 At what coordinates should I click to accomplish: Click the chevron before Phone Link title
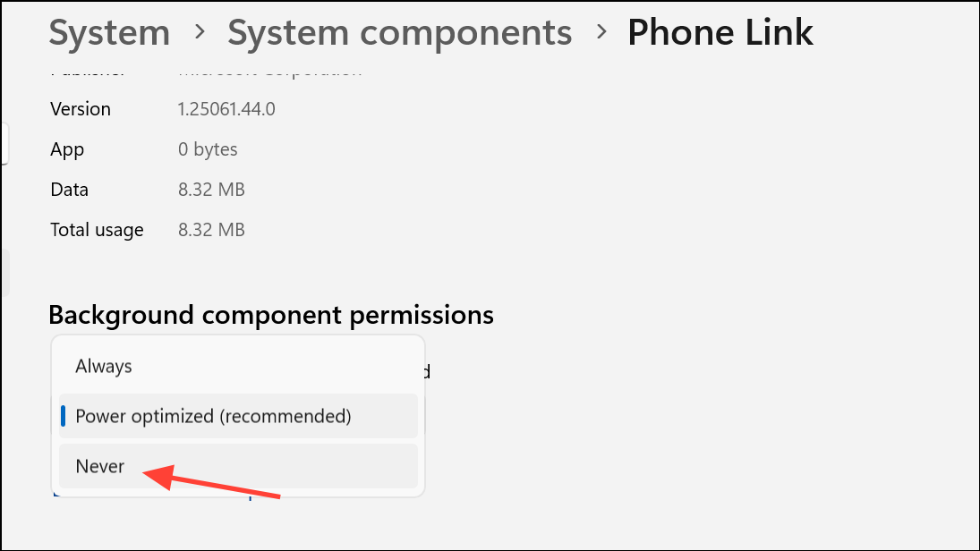coord(601,31)
